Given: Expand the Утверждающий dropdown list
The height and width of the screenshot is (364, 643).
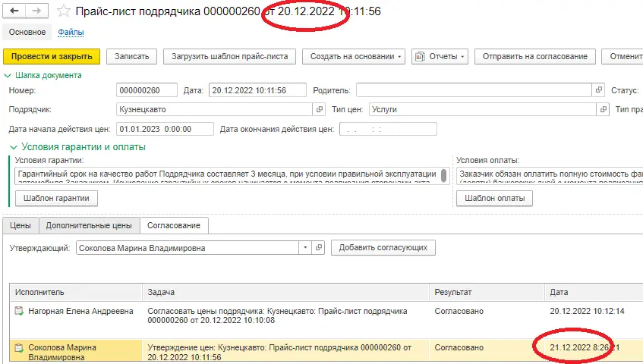Looking at the screenshot, I should pyautogui.click(x=305, y=248).
